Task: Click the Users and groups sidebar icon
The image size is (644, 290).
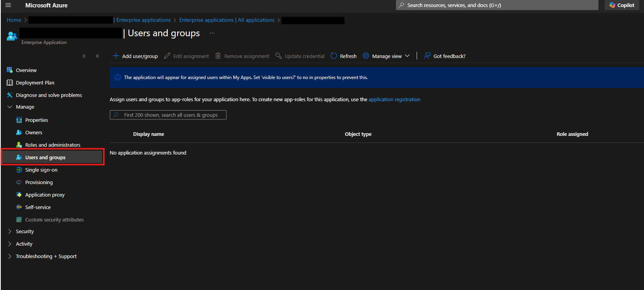Action: [x=19, y=157]
